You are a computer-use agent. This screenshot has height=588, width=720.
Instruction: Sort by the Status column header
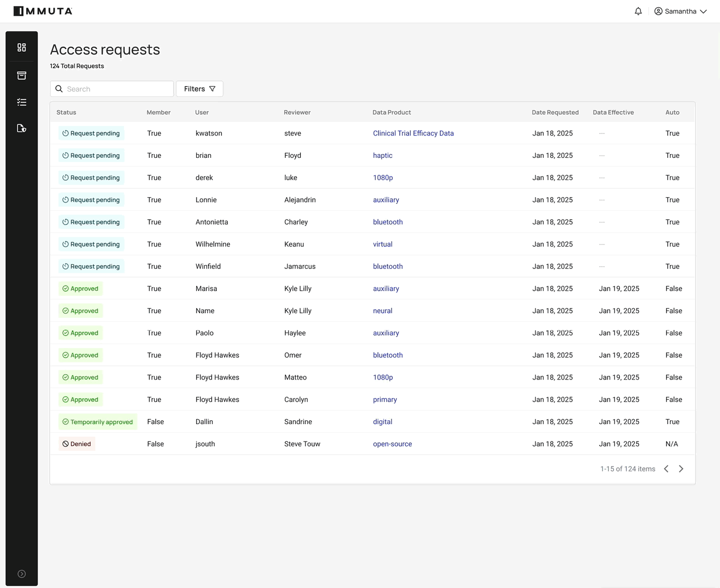pyautogui.click(x=66, y=113)
